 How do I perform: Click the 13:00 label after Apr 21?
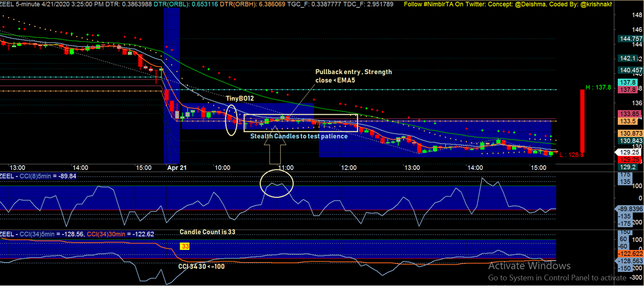[x=412, y=167]
